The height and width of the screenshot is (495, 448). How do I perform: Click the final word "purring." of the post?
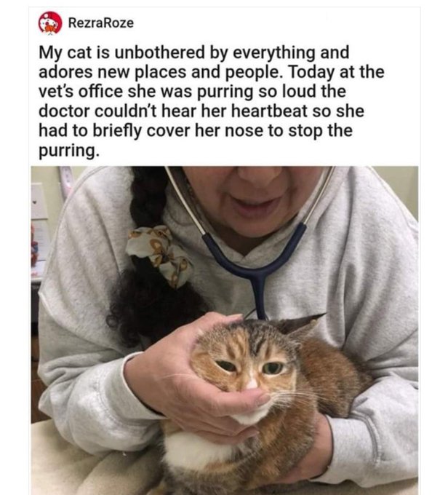[69, 151]
